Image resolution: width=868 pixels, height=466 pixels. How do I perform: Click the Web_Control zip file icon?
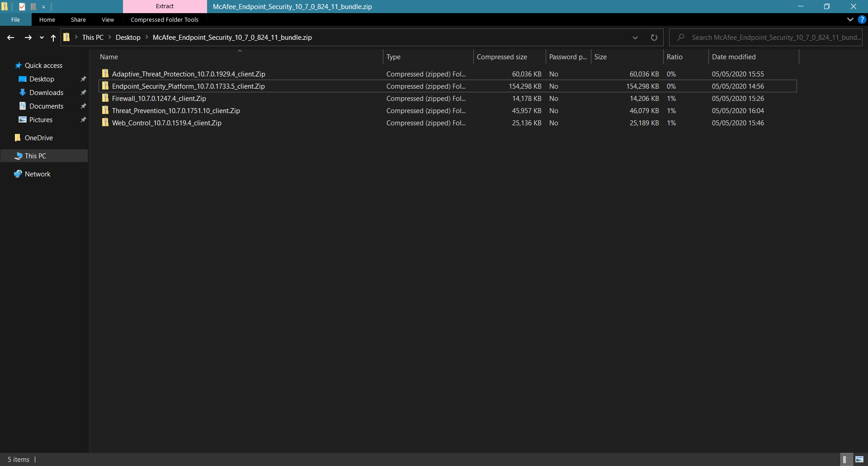coord(105,123)
